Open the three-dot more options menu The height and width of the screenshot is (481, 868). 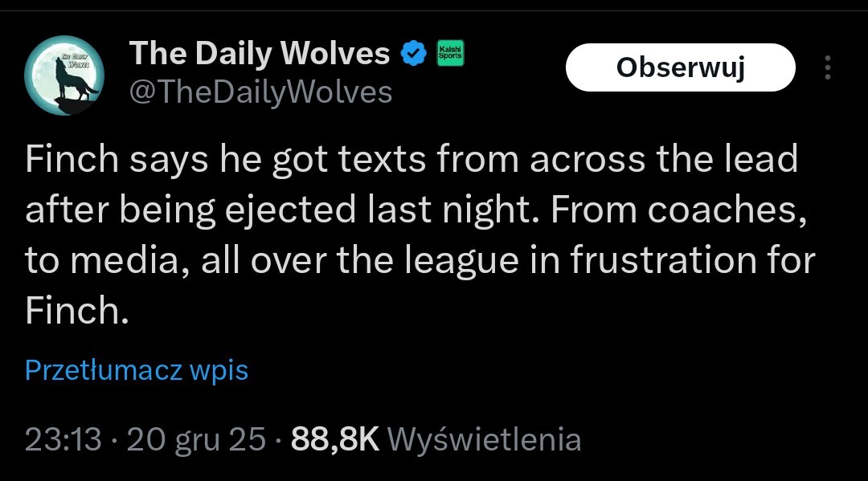pos(827,68)
